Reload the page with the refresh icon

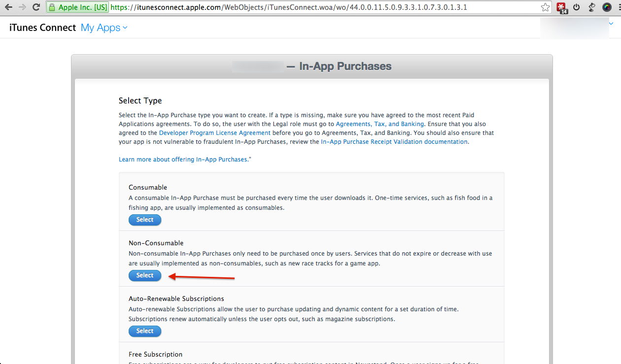36,7
